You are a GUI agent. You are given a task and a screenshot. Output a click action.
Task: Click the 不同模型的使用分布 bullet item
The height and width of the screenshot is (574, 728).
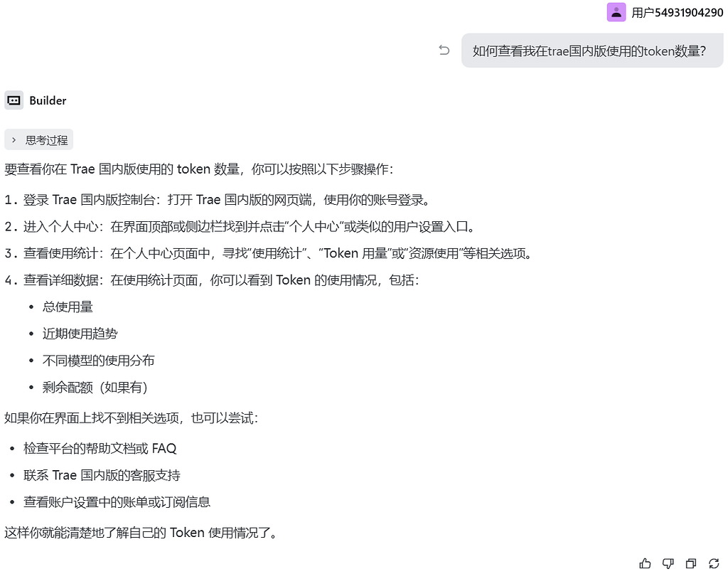(x=98, y=361)
